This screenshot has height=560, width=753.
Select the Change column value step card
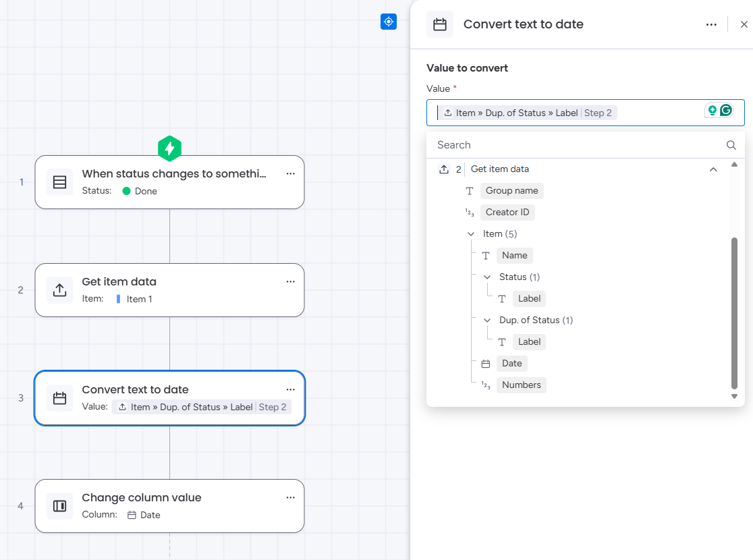(169, 506)
